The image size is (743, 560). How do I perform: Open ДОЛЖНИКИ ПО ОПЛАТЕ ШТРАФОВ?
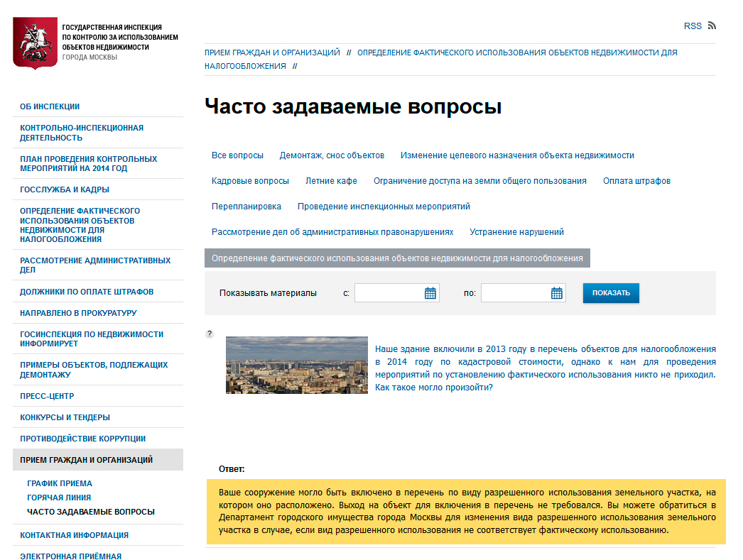87,292
